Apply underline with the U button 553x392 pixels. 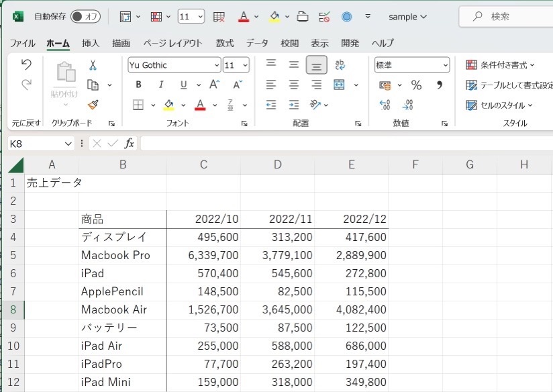click(183, 85)
